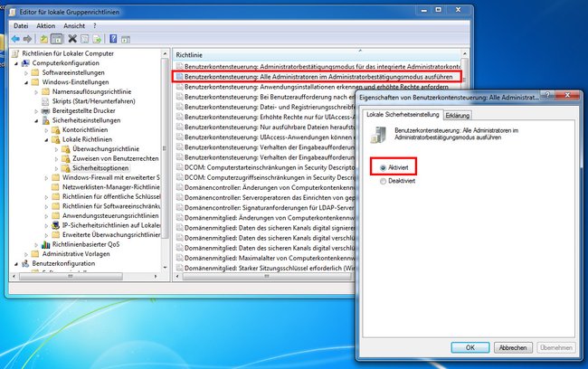Select 'Anwendungssteuerungsrichtlinien' tree item
Viewport: 588px width, 369px height.
point(110,215)
